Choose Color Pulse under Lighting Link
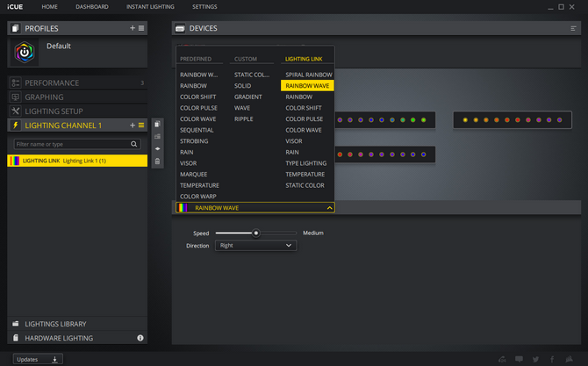The height and width of the screenshot is (366, 588). 305,118
